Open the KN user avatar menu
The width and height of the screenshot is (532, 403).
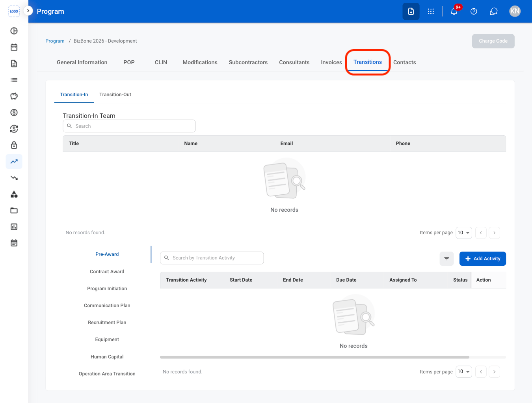coord(515,11)
